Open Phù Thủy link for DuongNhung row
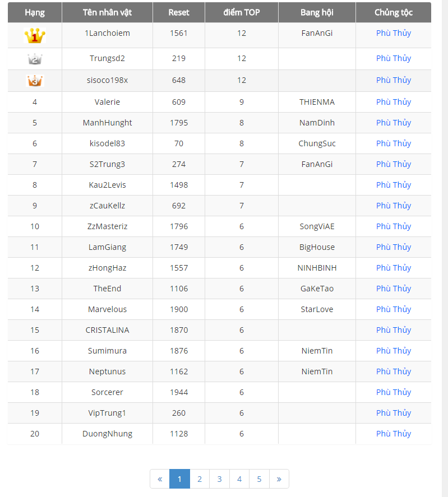Screen dimensions: 448x497 tap(394, 434)
